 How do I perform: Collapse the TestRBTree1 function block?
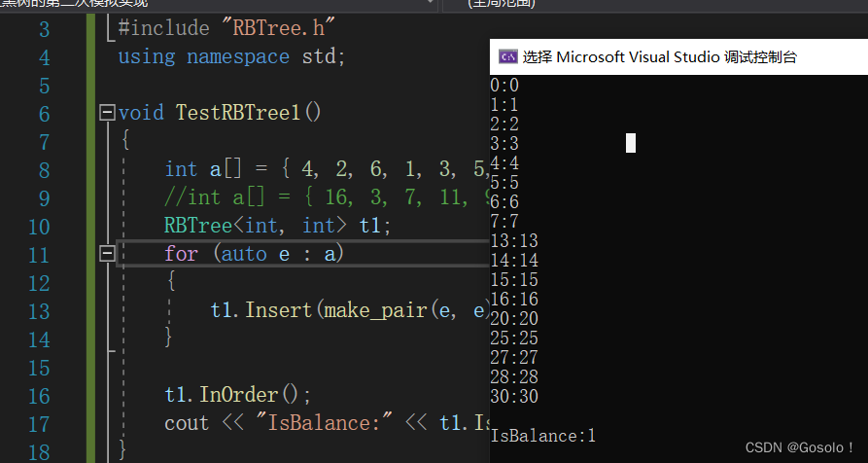(x=107, y=113)
